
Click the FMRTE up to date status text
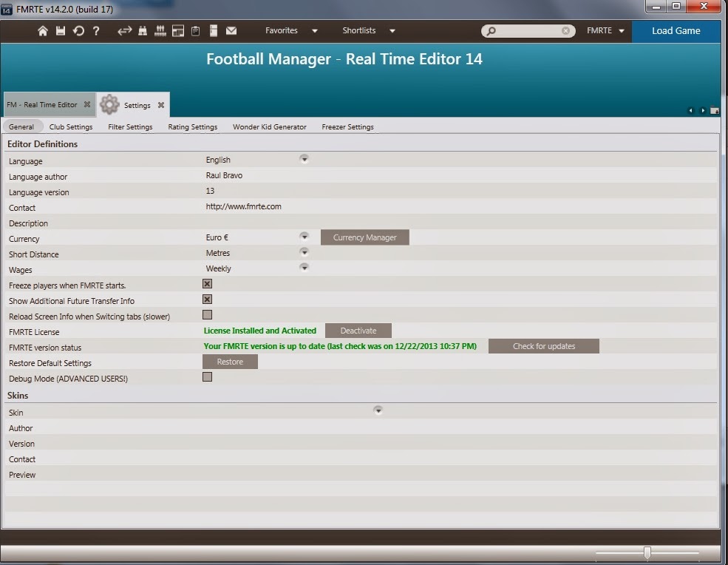[340, 346]
